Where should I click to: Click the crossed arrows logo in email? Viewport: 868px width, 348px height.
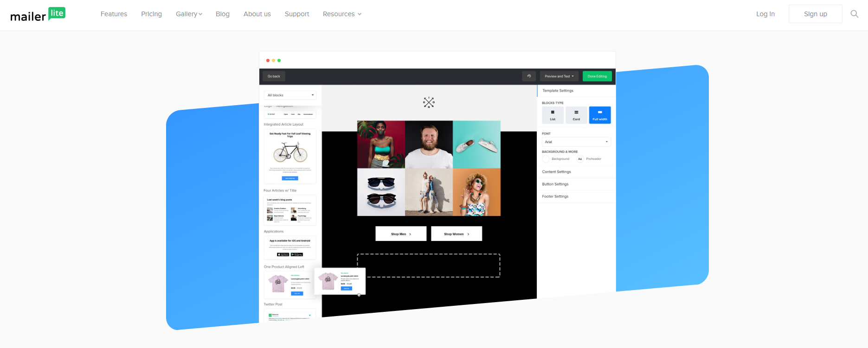tap(429, 102)
